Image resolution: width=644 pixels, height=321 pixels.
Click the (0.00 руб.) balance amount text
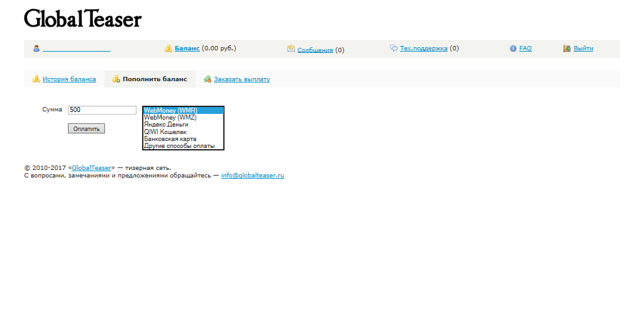point(219,48)
